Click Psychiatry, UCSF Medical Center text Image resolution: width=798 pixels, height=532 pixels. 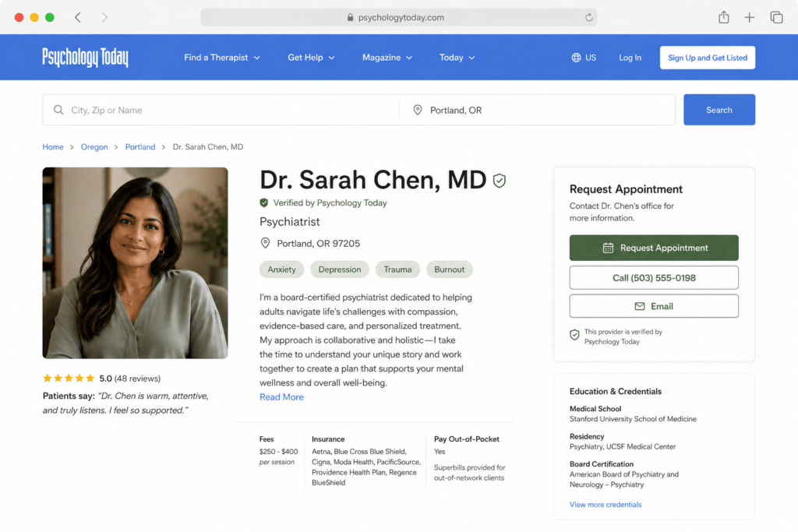(623, 446)
